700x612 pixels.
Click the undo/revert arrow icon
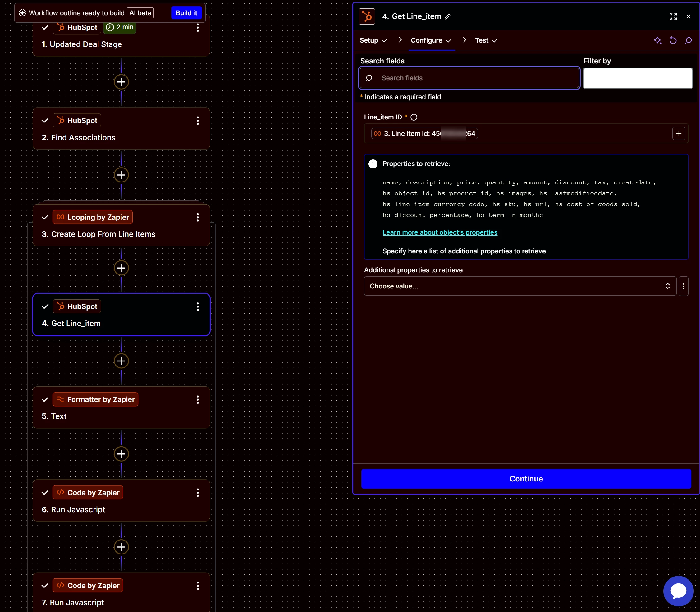pyautogui.click(x=673, y=41)
